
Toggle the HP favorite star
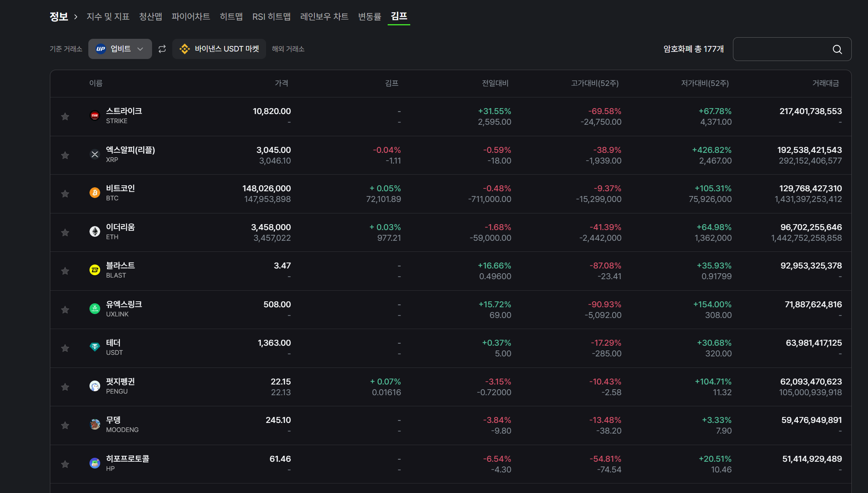pyautogui.click(x=65, y=464)
